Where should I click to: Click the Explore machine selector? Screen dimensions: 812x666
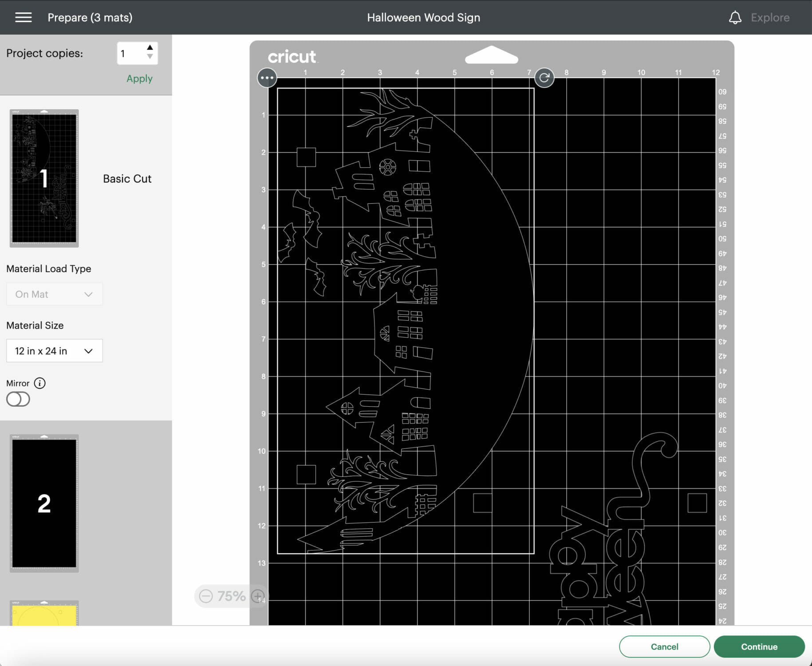click(x=770, y=17)
